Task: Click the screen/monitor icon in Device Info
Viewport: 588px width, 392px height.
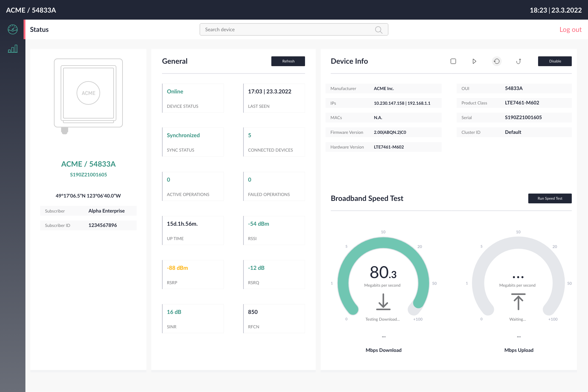Action: pos(453,61)
